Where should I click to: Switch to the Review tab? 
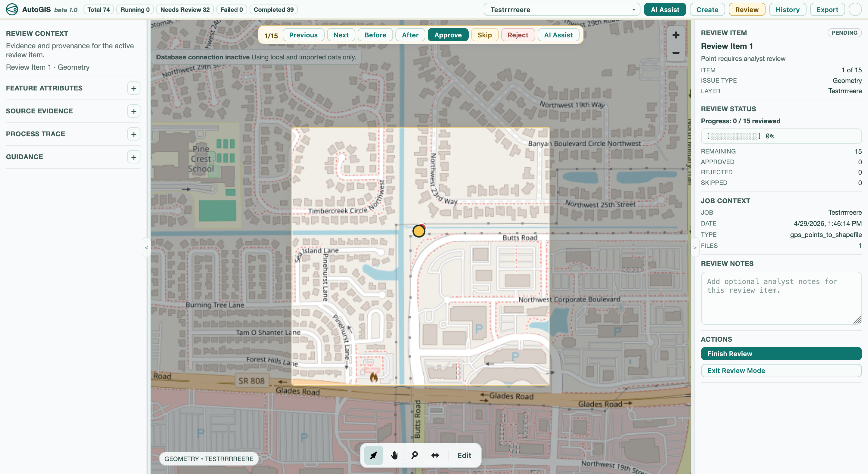(747, 9)
